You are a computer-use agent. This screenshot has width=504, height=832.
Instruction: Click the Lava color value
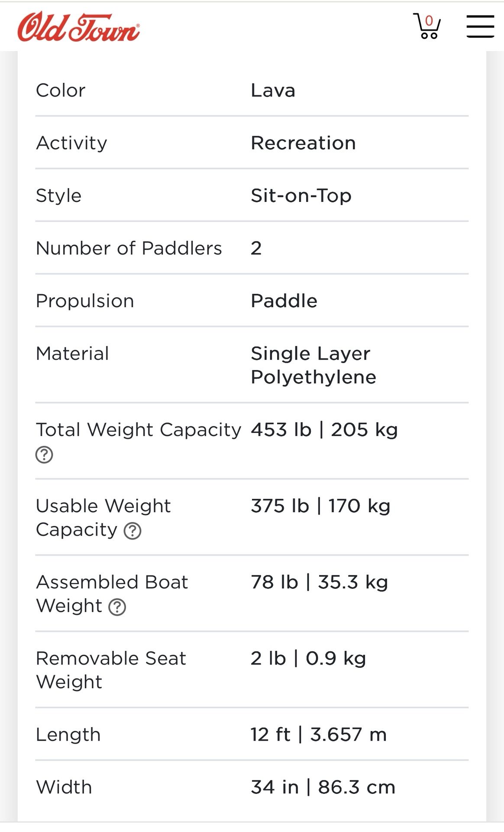(273, 91)
